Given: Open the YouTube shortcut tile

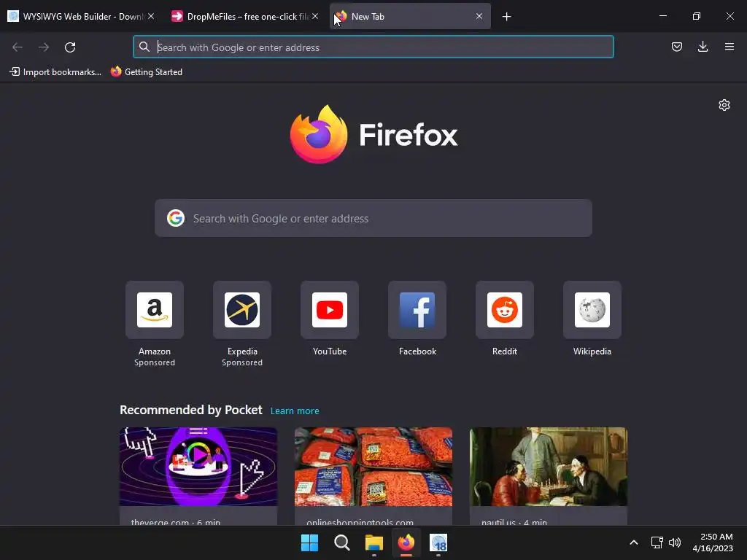Looking at the screenshot, I should [x=330, y=310].
